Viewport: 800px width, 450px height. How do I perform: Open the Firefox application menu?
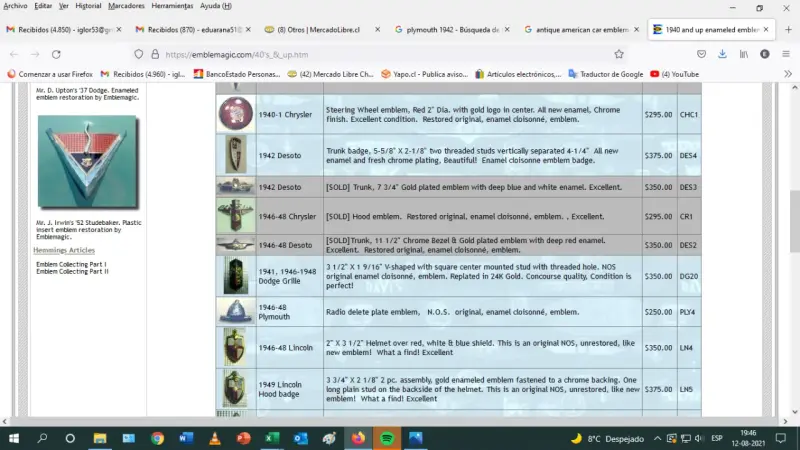[x=786, y=54]
